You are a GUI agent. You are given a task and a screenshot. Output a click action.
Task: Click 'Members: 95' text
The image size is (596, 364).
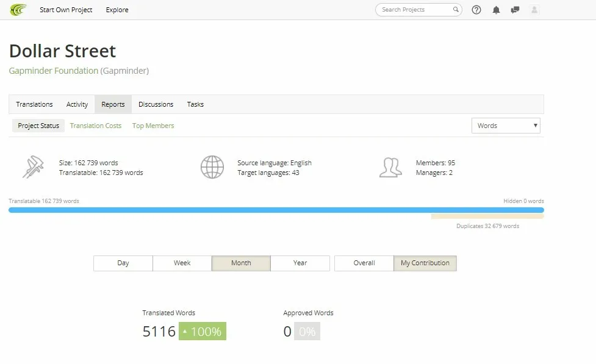tap(436, 163)
